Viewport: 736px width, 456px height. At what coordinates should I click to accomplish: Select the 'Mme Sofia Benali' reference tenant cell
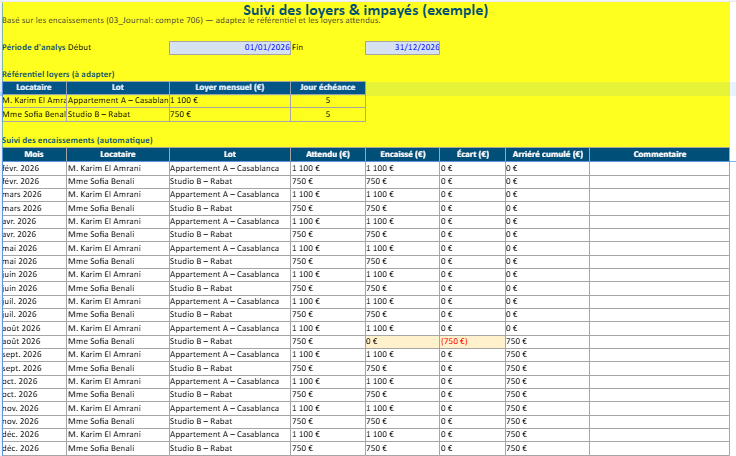point(34,115)
